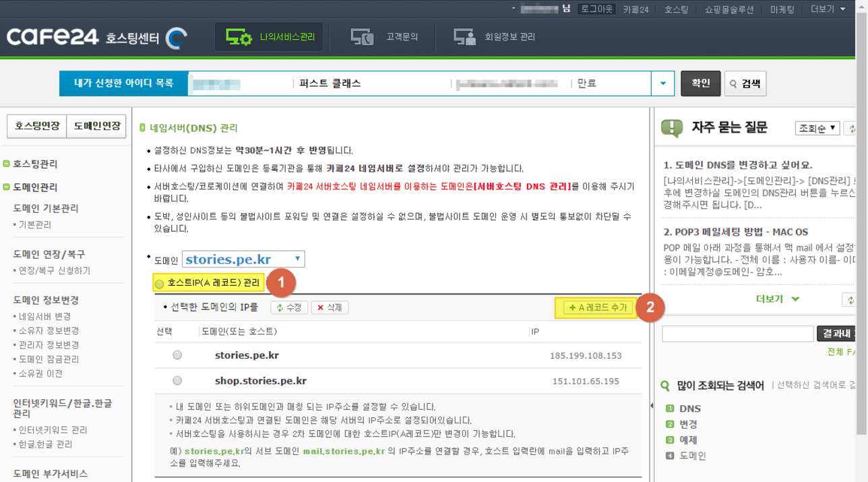Expand the 아이디 목록 dropdown arrow
The height and width of the screenshot is (482, 868).
662,84
